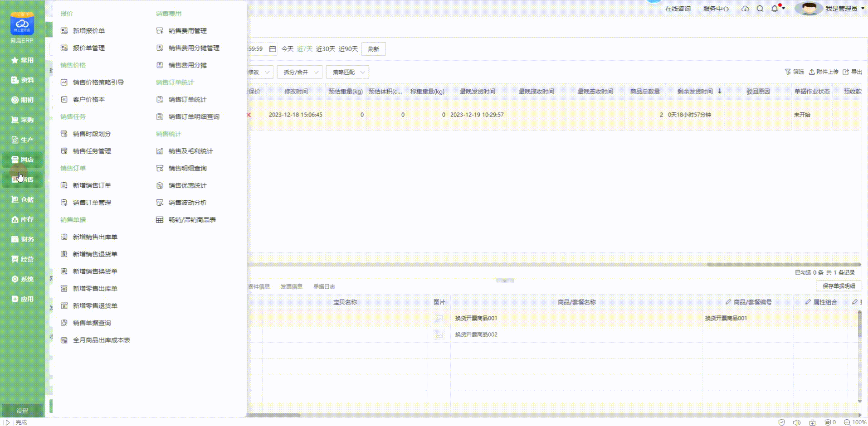This screenshot has height=426, width=868.
Task: Open the 经营 module in sidebar
Action: 22,259
